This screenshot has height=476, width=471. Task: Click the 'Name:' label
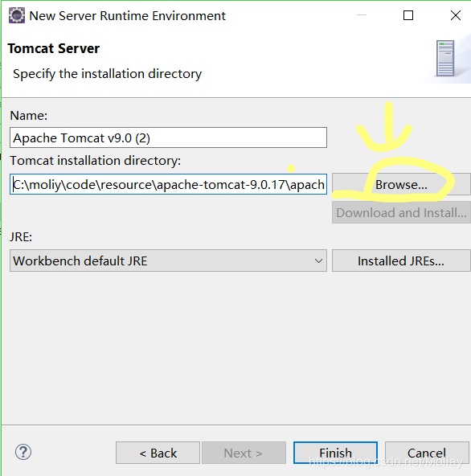point(29,116)
